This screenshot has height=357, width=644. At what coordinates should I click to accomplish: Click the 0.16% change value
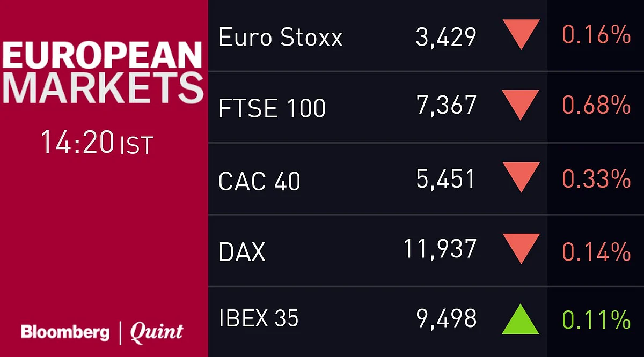(x=596, y=35)
